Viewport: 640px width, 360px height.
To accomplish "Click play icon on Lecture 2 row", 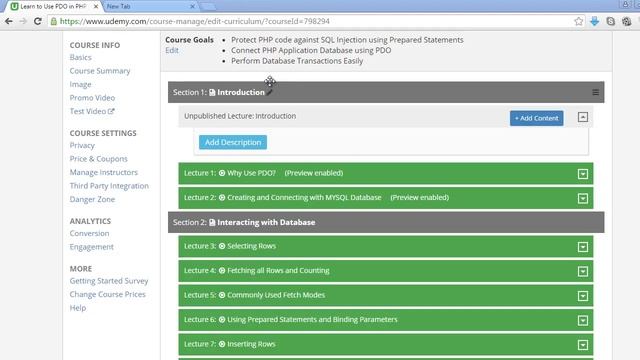I will [x=222, y=198].
